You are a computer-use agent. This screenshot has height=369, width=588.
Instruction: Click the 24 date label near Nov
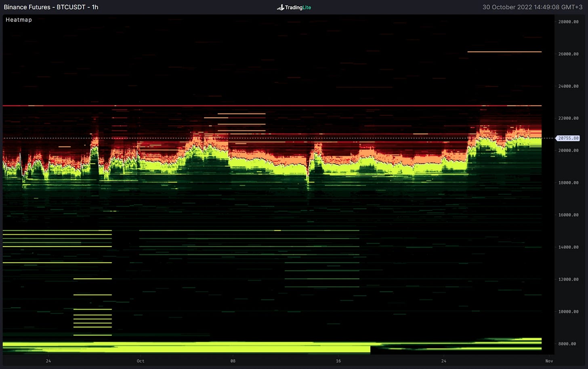tap(444, 361)
